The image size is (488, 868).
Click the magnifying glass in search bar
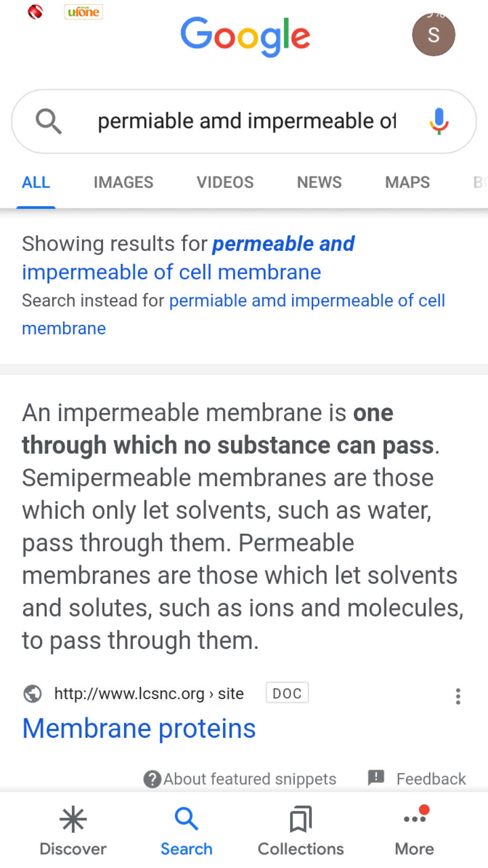pos(49,121)
